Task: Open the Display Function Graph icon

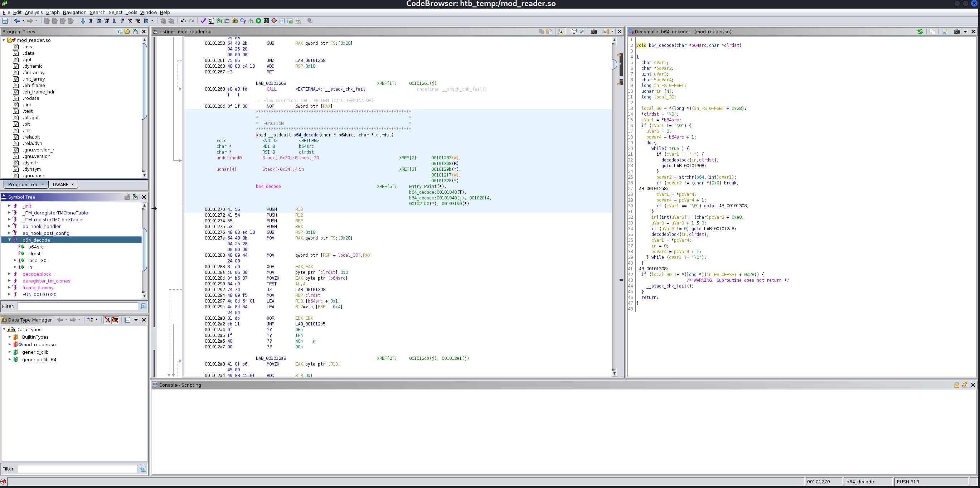Action: coord(251,21)
